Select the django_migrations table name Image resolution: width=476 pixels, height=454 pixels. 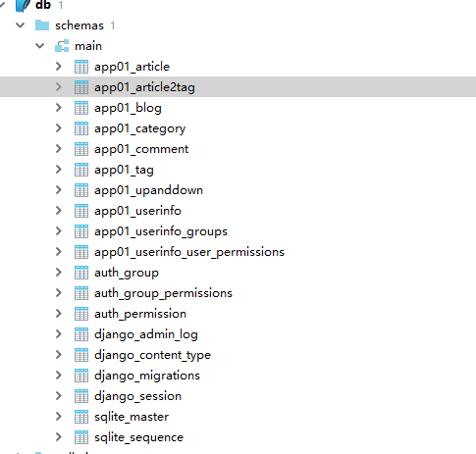[x=147, y=377]
